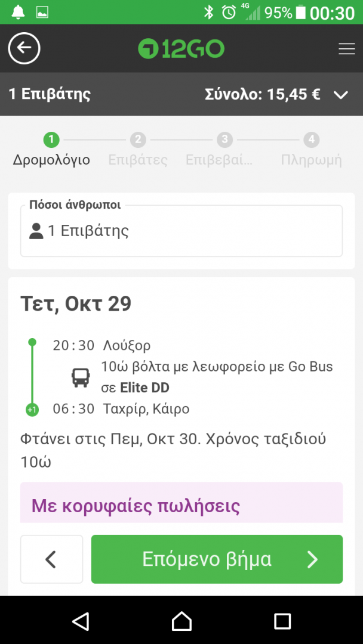Select step 3 Επιβεβαί... in the progress bar
The width and height of the screenshot is (363, 644).
224,149
